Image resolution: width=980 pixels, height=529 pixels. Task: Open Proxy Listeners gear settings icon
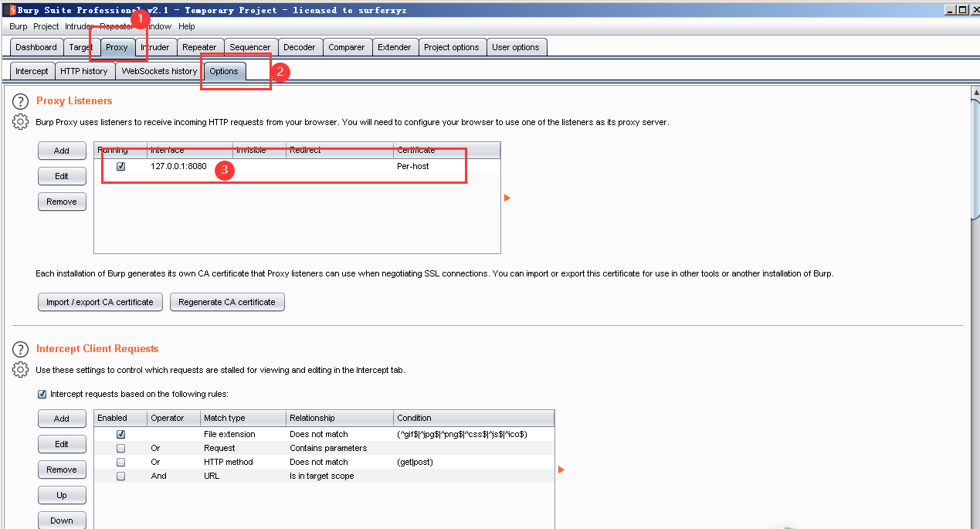pos(21,122)
